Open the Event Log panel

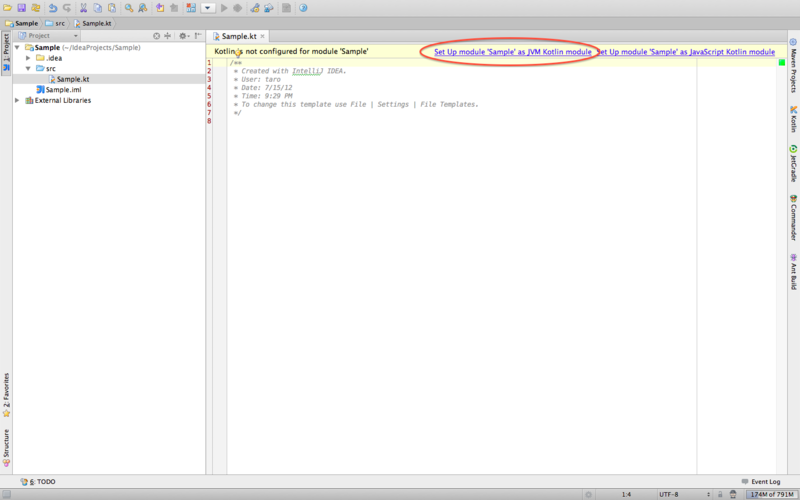coord(761,482)
